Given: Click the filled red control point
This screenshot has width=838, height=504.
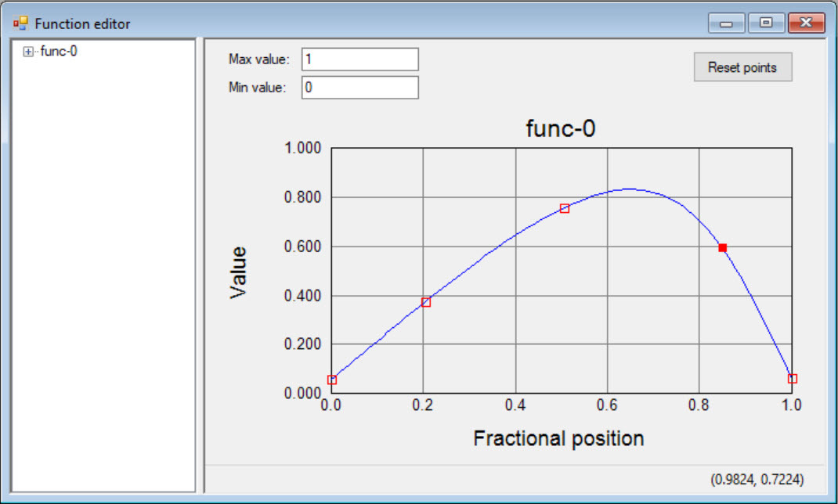Looking at the screenshot, I should [x=723, y=248].
